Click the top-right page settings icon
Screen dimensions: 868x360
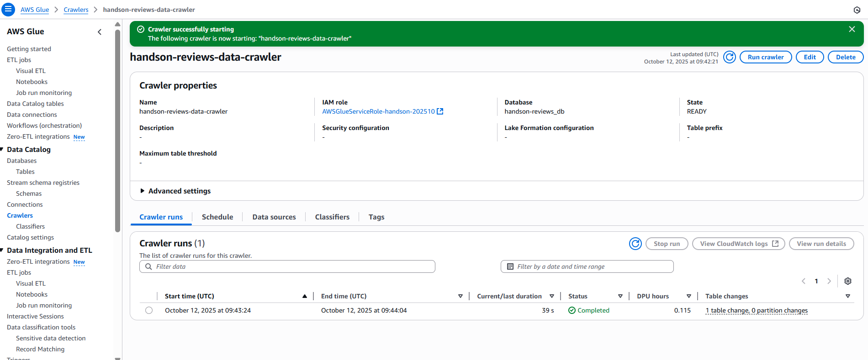857,10
